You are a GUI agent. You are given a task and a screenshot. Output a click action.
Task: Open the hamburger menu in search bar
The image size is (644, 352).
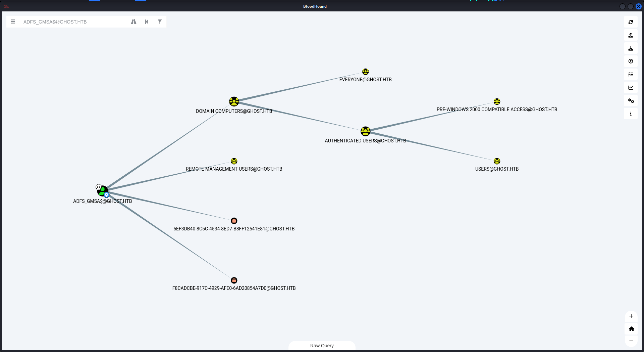tap(13, 21)
